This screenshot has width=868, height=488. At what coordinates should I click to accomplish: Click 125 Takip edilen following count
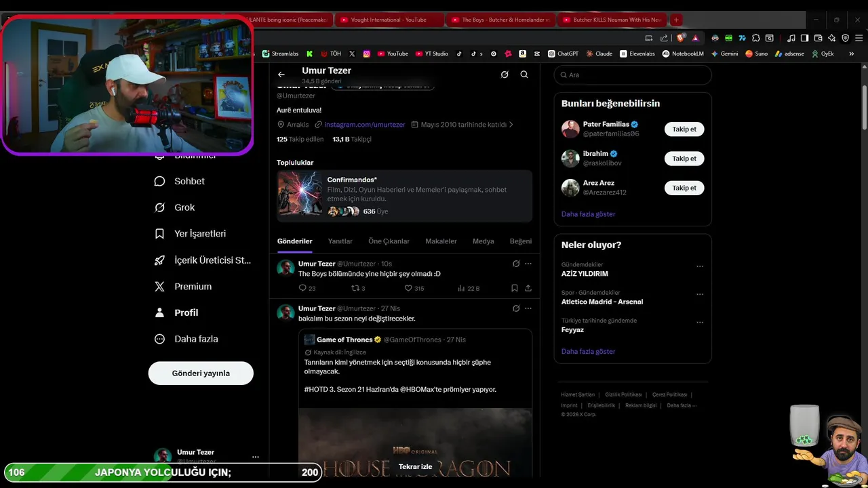300,139
